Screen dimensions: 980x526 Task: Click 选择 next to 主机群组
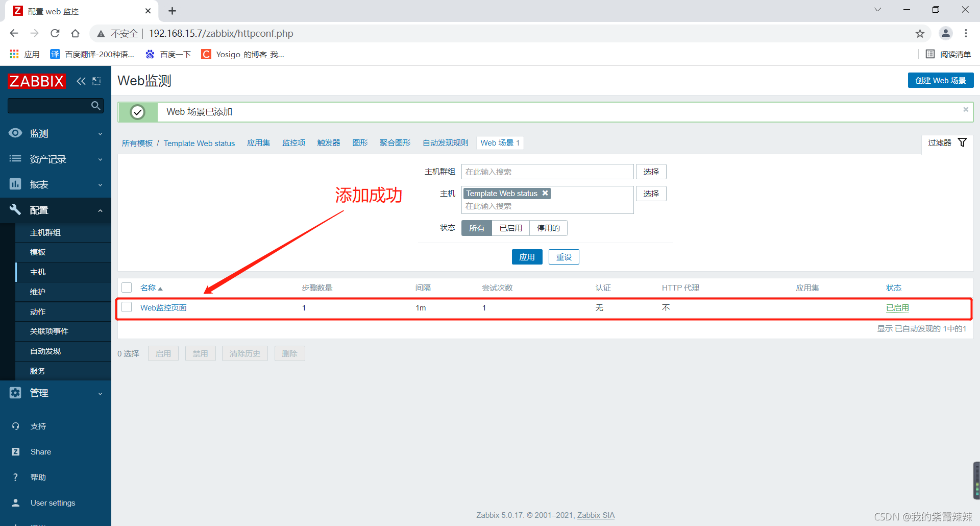(651, 172)
